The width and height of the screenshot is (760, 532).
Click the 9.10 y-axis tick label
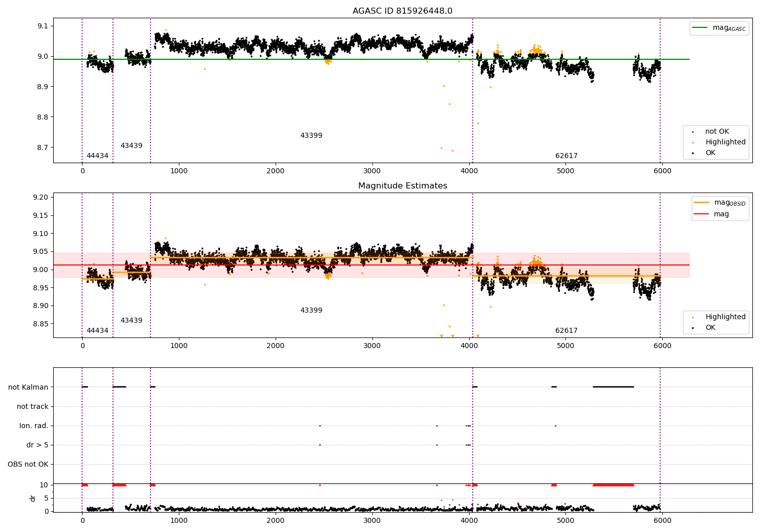[x=41, y=234]
